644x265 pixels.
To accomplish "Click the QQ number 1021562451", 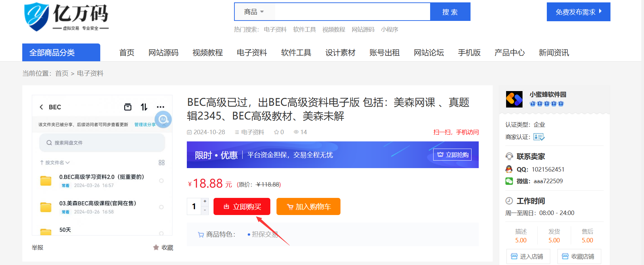I will (548, 169).
